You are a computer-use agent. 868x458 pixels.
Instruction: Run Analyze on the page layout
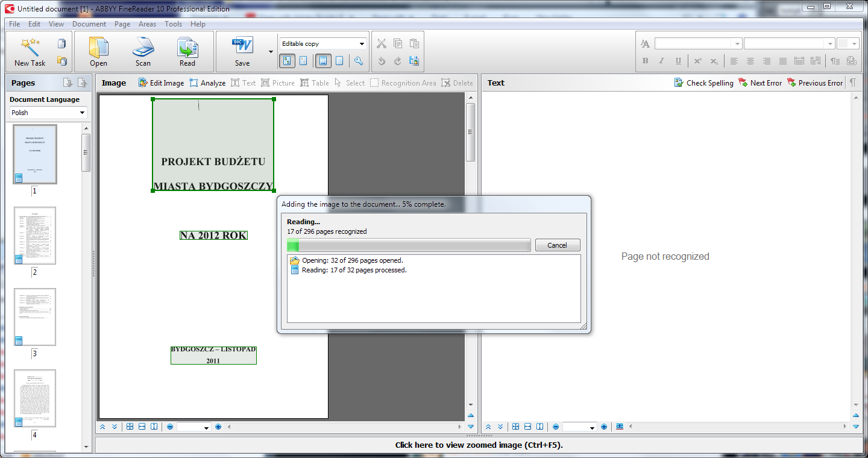tap(207, 83)
